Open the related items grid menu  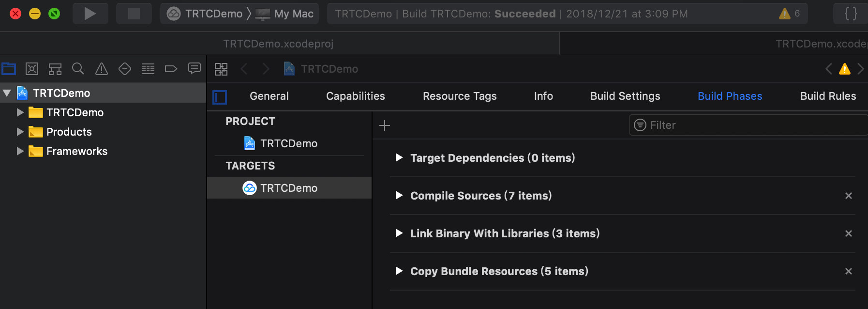click(x=221, y=69)
